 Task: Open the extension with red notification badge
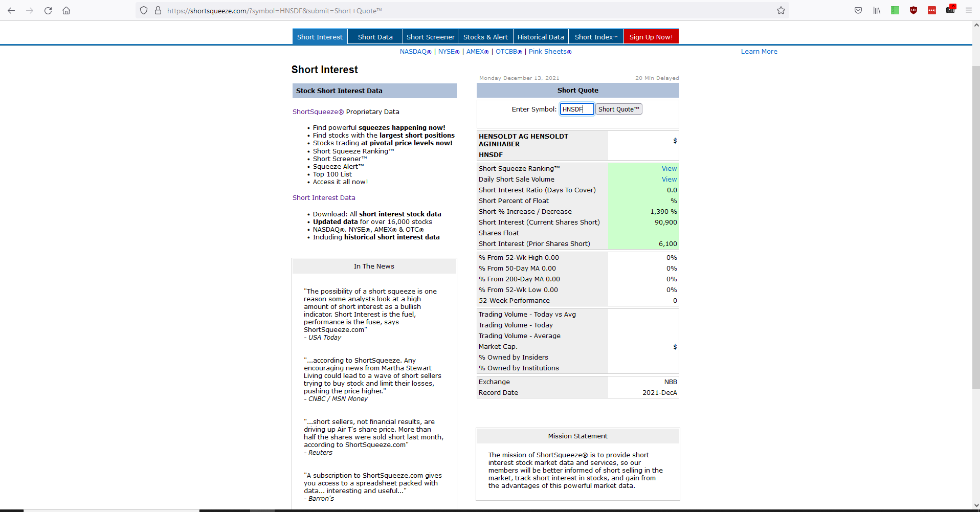pos(950,9)
